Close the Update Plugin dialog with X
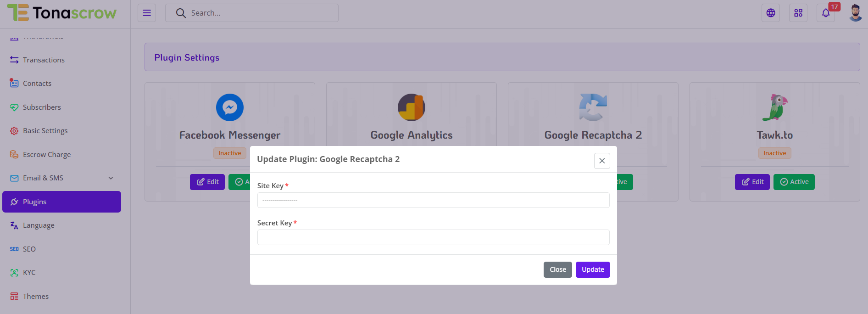 pyautogui.click(x=602, y=161)
